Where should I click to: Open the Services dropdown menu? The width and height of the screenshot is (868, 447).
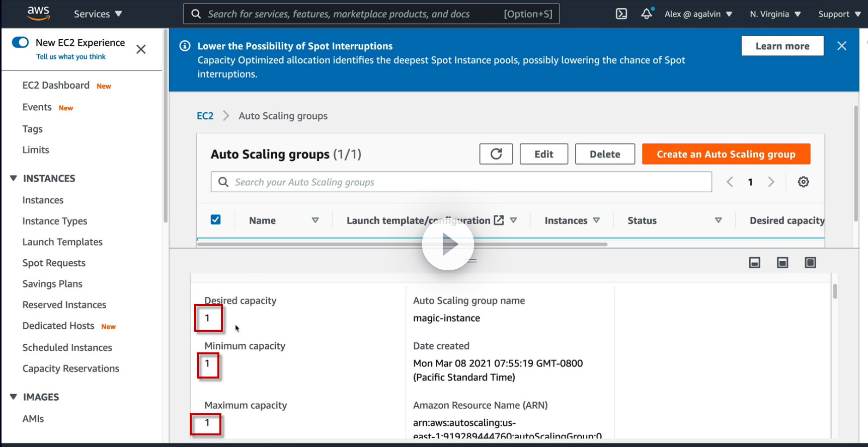coord(98,14)
